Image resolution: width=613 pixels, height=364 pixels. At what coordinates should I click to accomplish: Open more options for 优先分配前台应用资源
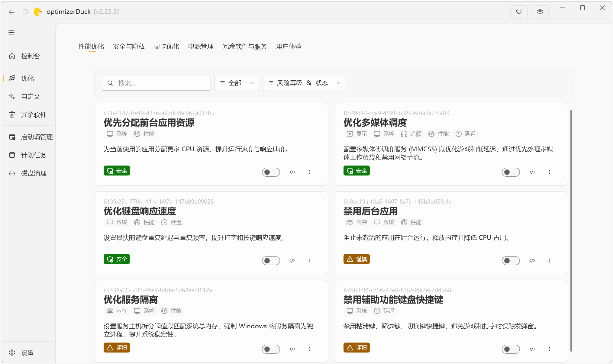(310, 172)
